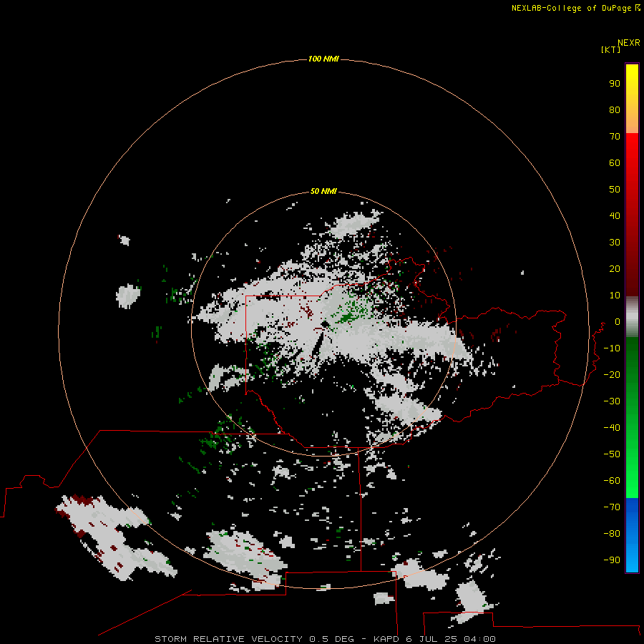This screenshot has height=644, width=644.
Task: Click the yellow-orange segment of the color bar
Action: tap(632, 99)
